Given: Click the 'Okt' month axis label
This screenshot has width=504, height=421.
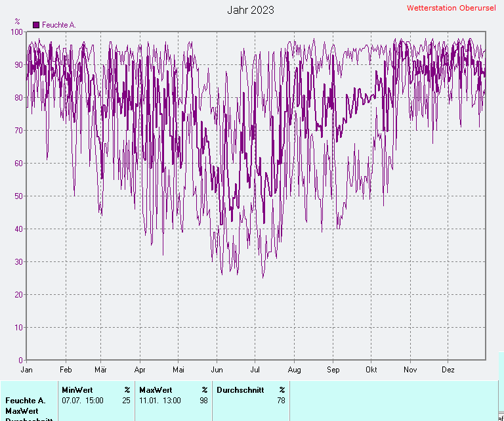Looking at the screenshot, I should click(x=371, y=370).
